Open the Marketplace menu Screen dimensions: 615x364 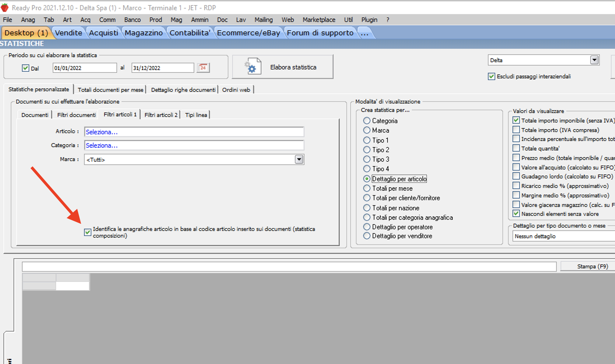click(319, 20)
